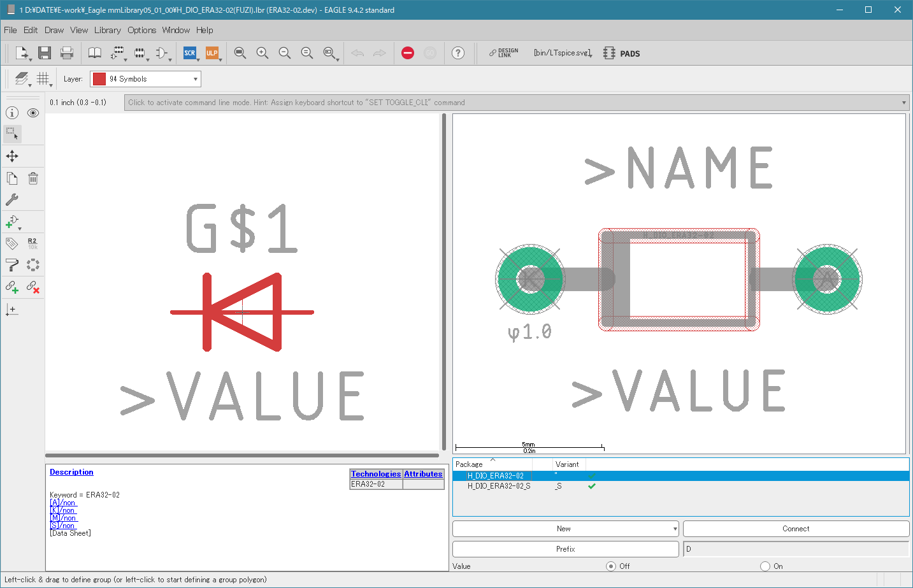Open the Description link

(x=71, y=472)
